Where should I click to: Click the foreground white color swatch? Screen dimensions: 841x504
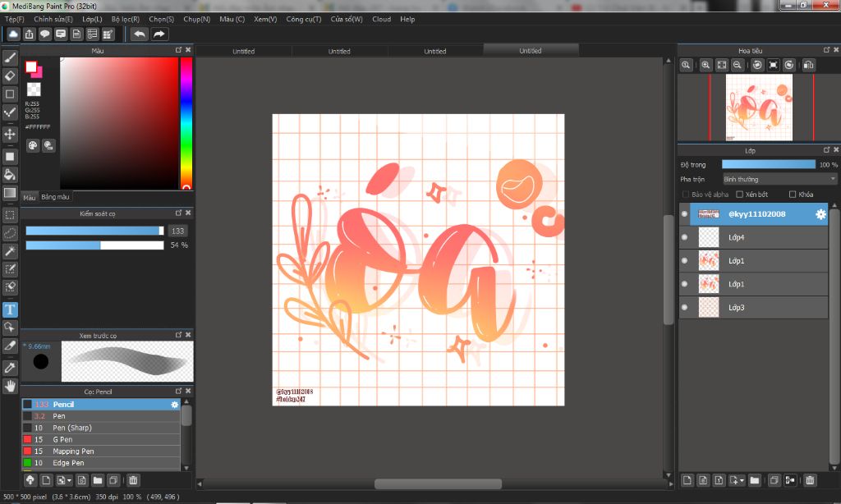click(x=30, y=67)
